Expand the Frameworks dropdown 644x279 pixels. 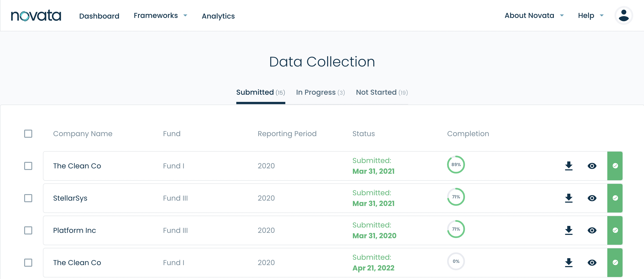pos(160,15)
